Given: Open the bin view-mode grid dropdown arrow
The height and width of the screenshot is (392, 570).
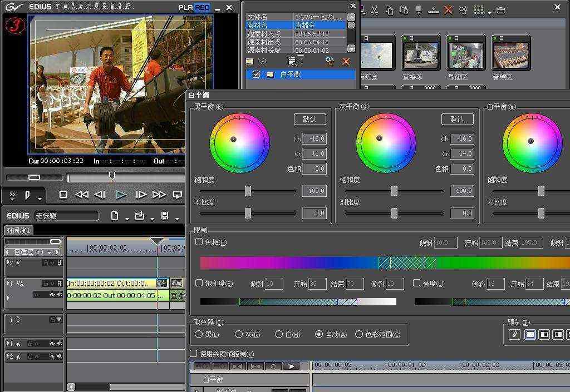Looking at the screenshot, I should tap(489, 12).
